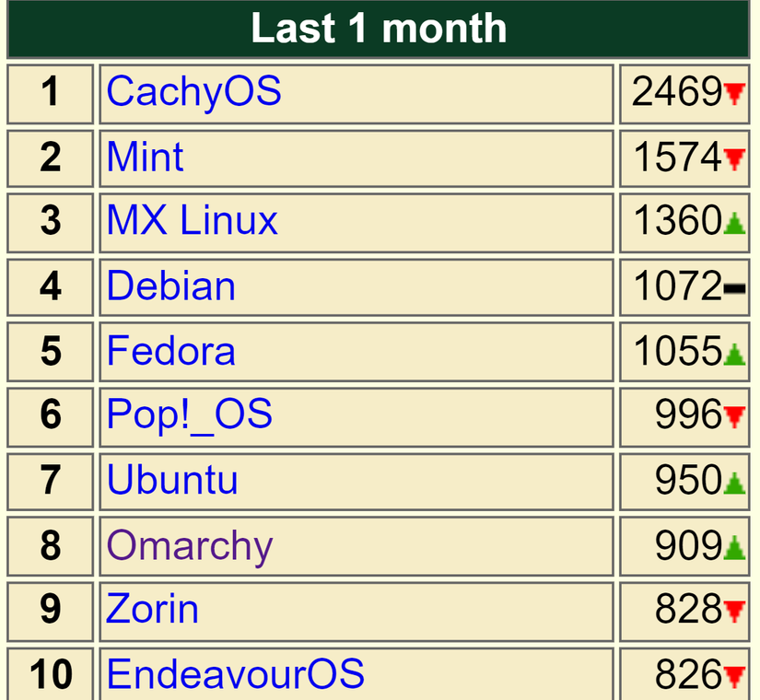Open the EndeavourOS distribution link
Viewport: 760px width, 700px height.
tap(235, 674)
